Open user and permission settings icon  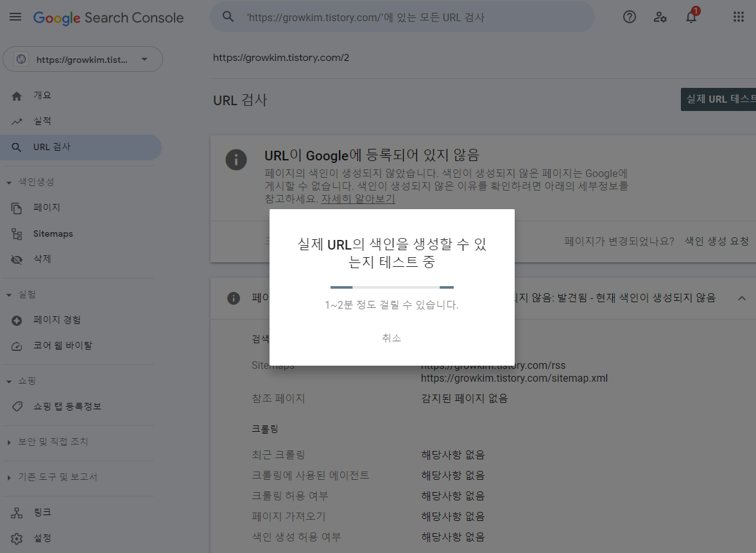[660, 17]
